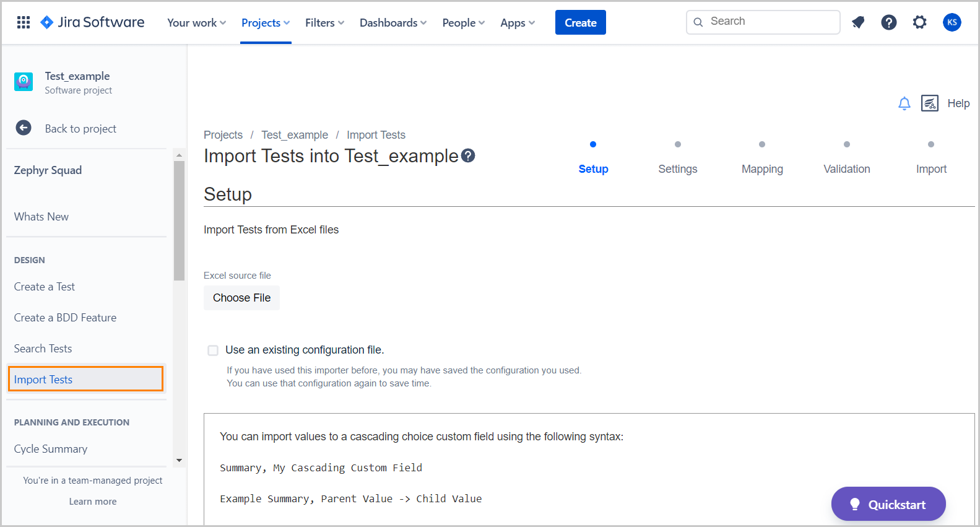Screen dimensions: 980x527
Task: Click 'Example Summary, Parent Value -> Child Value' text
Action: tap(351, 499)
